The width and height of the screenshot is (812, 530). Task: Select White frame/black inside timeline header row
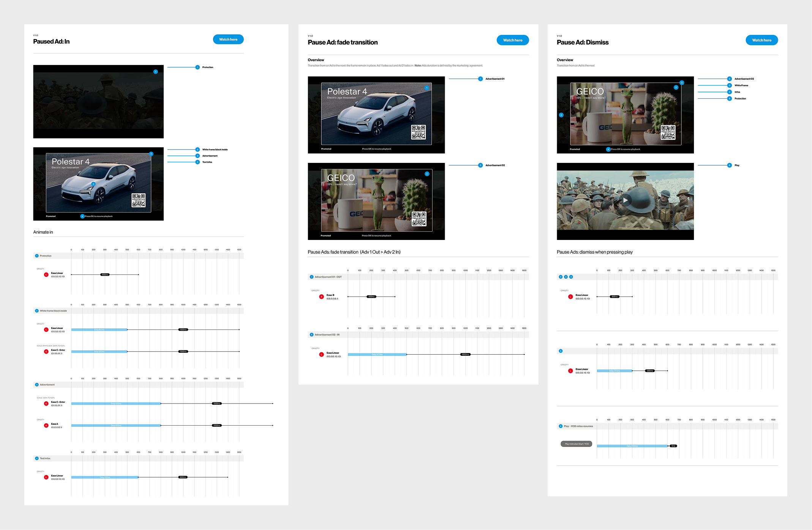[x=138, y=311]
